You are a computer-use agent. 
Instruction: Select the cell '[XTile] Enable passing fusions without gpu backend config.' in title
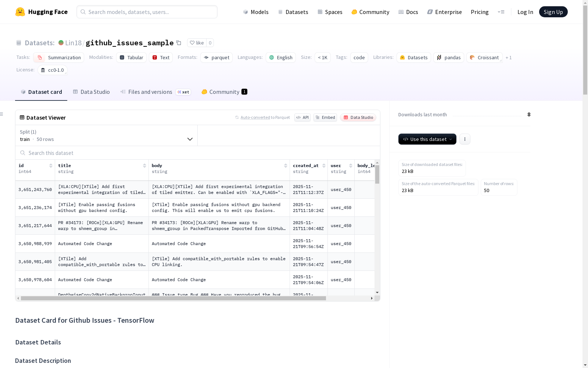pyautogui.click(x=102, y=208)
